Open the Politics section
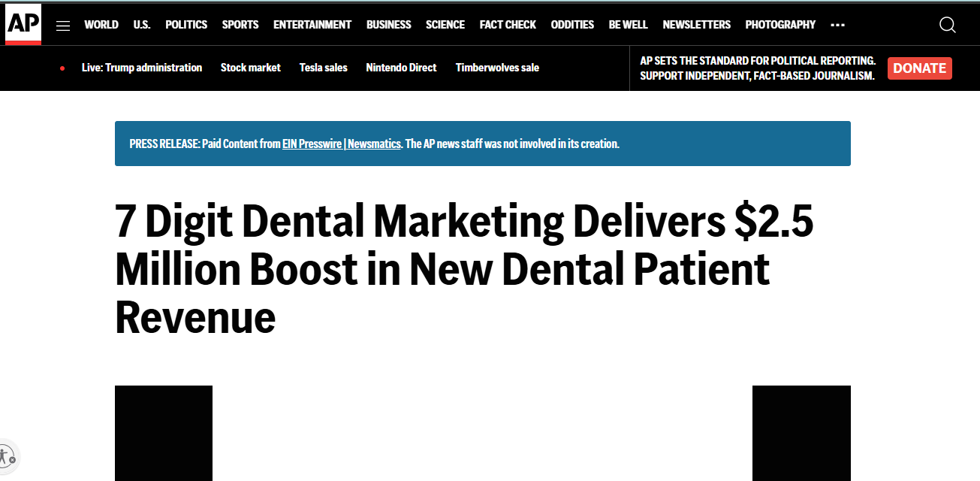 pos(186,25)
